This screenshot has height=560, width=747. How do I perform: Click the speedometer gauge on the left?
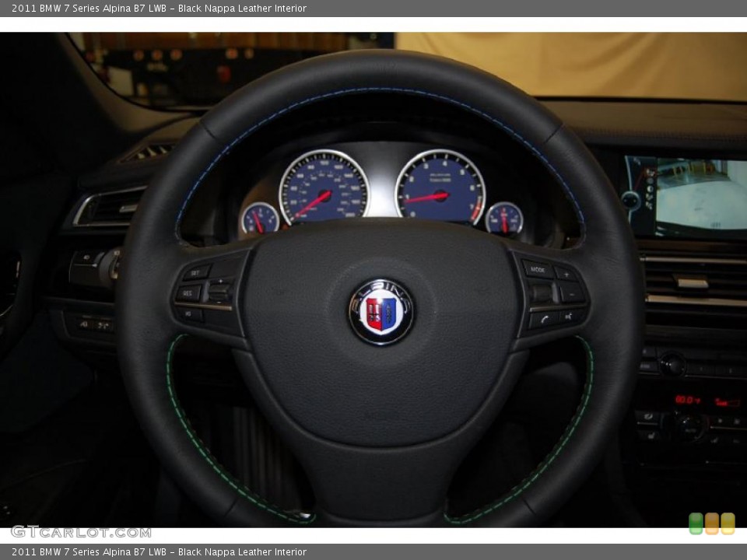324,187
